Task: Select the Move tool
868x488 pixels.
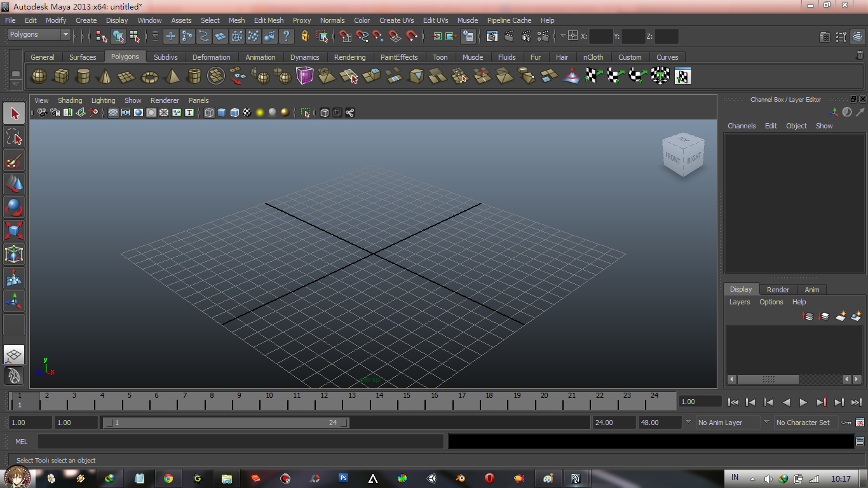Action: [x=14, y=184]
